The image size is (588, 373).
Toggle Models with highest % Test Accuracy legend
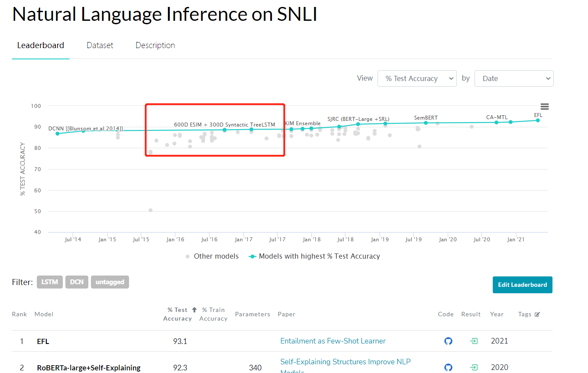pyautogui.click(x=314, y=256)
